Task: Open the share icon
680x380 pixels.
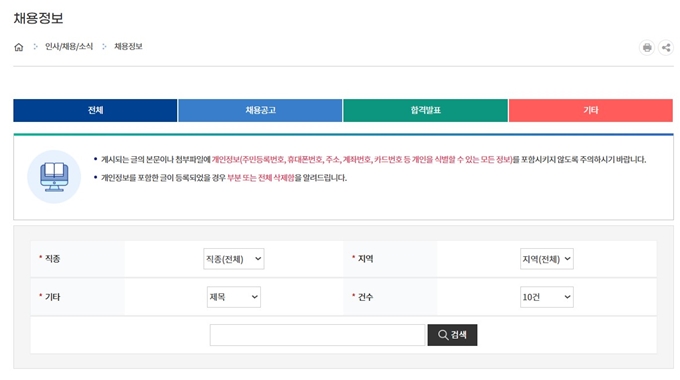Action: 666,47
